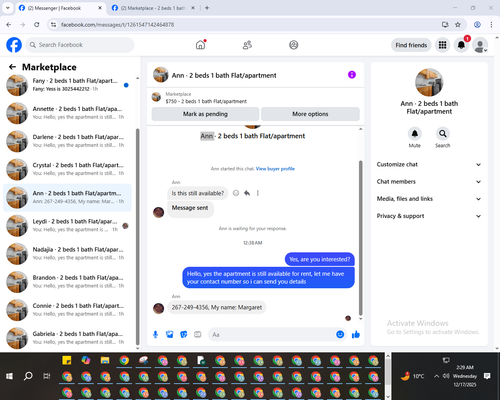Choose a GIF in the composer
The width and height of the screenshot is (500, 400).
198,334
